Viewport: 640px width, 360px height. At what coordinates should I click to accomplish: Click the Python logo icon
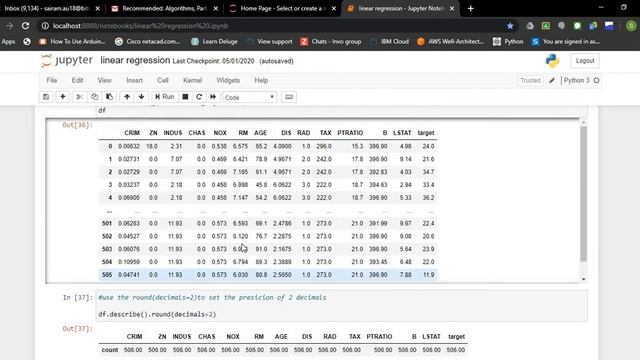click(x=552, y=60)
